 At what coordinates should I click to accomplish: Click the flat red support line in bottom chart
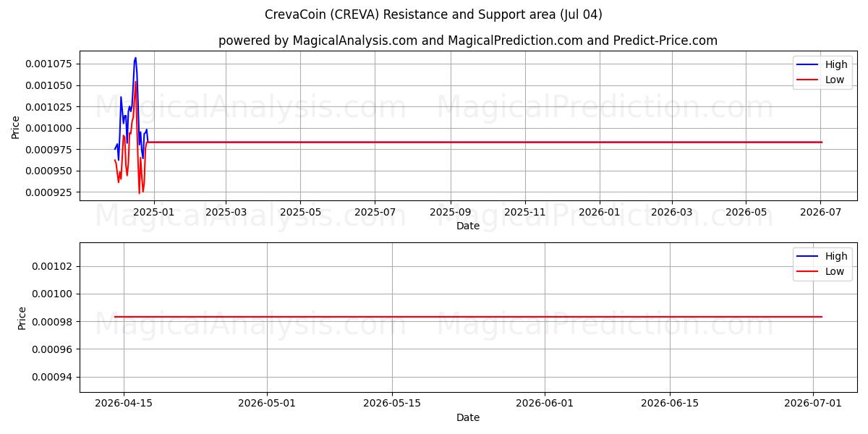(468, 317)
